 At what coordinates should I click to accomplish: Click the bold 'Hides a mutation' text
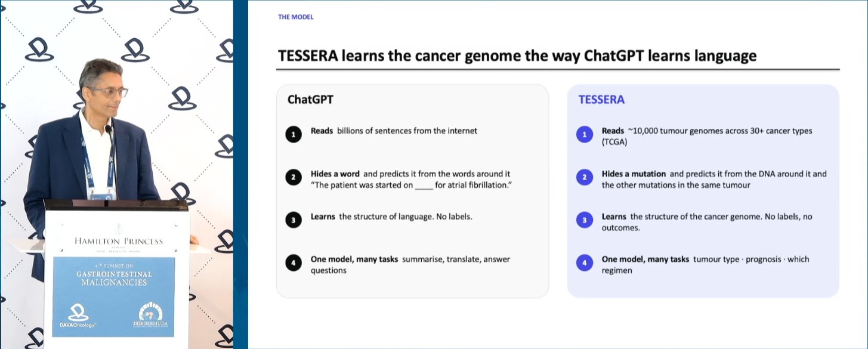point(634,174)
